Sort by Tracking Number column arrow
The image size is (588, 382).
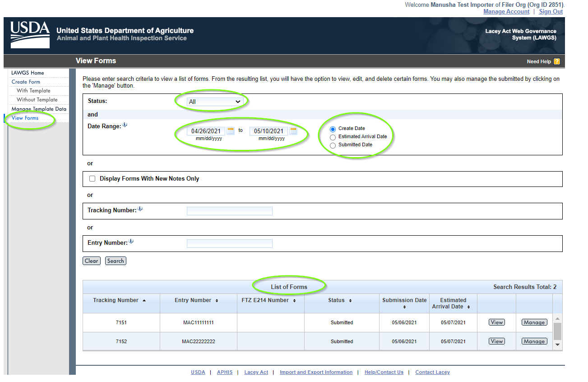pos(144,301)
